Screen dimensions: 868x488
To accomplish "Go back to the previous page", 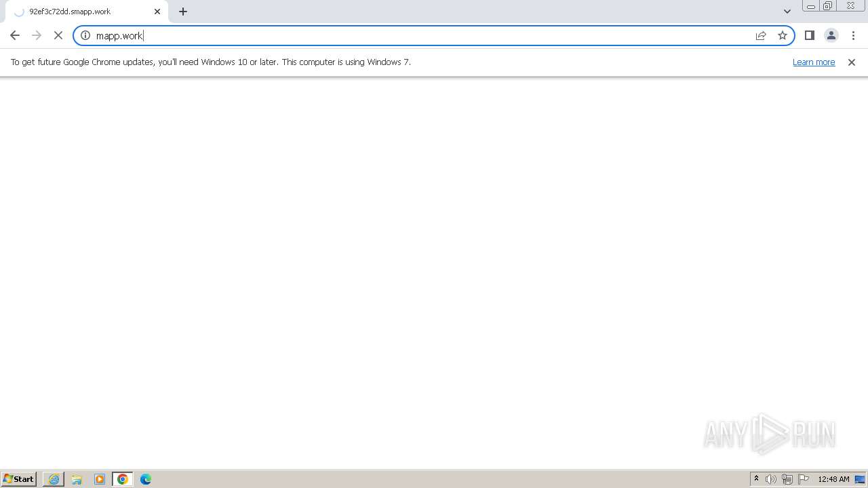I will tap(15, 35).
